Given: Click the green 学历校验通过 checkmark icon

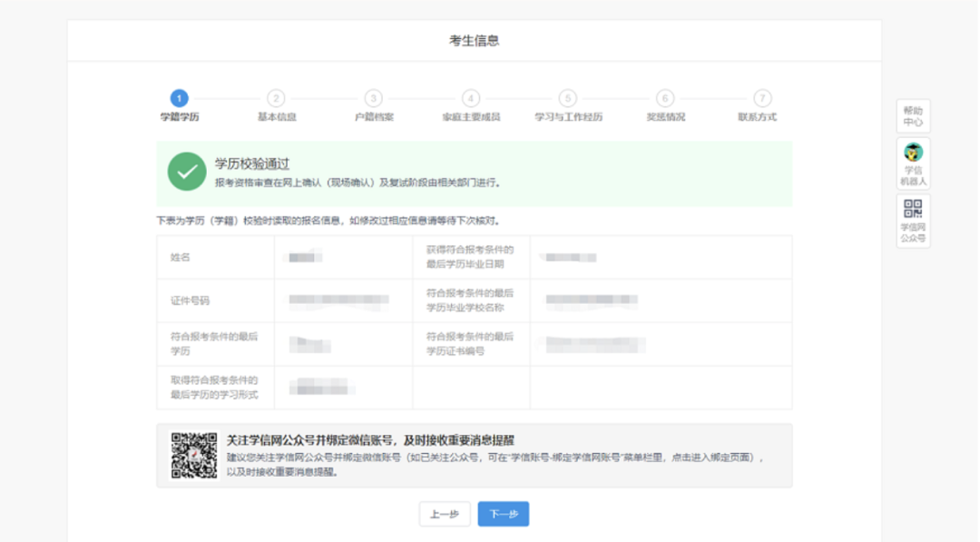Looking at the screenshot, I should [187, 172].
